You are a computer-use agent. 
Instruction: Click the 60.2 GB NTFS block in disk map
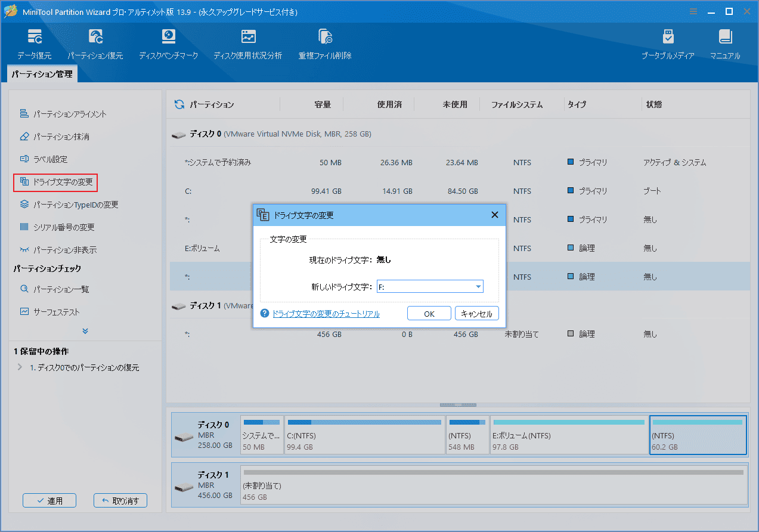coord(698,435)
